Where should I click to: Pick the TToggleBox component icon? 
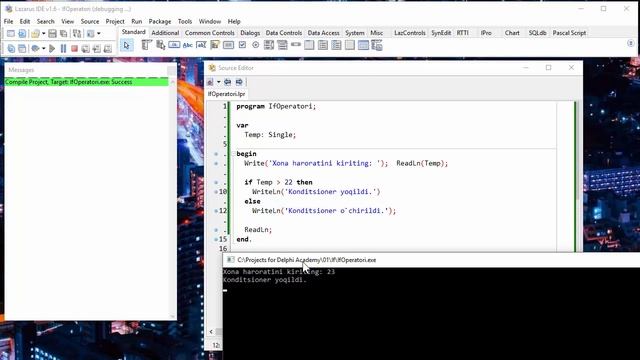click(x=228, y=45)
